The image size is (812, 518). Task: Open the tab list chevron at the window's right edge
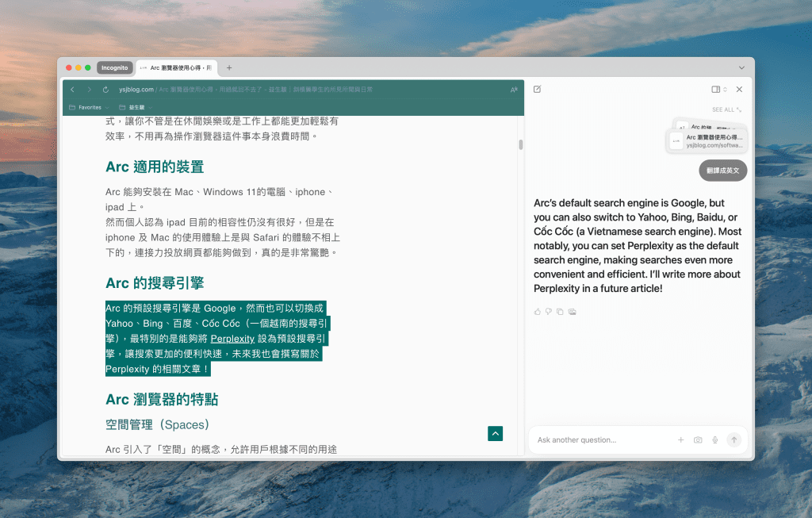pyautogui.click(x=741, y=68)
